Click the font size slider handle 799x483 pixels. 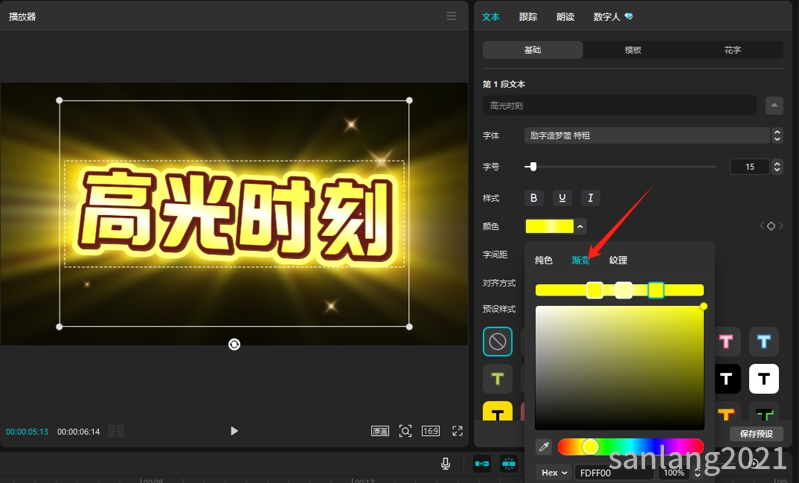[533, 167]
